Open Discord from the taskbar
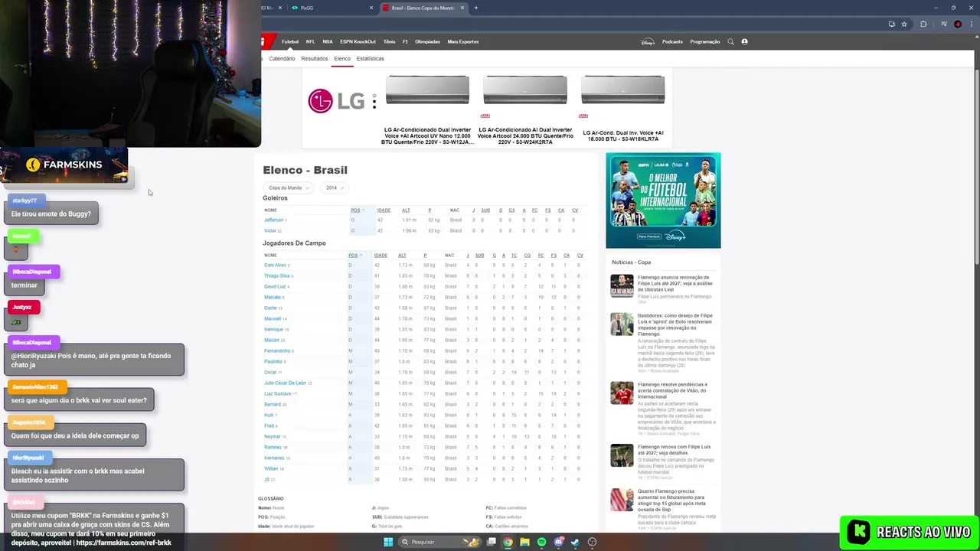 click(558, 542)
